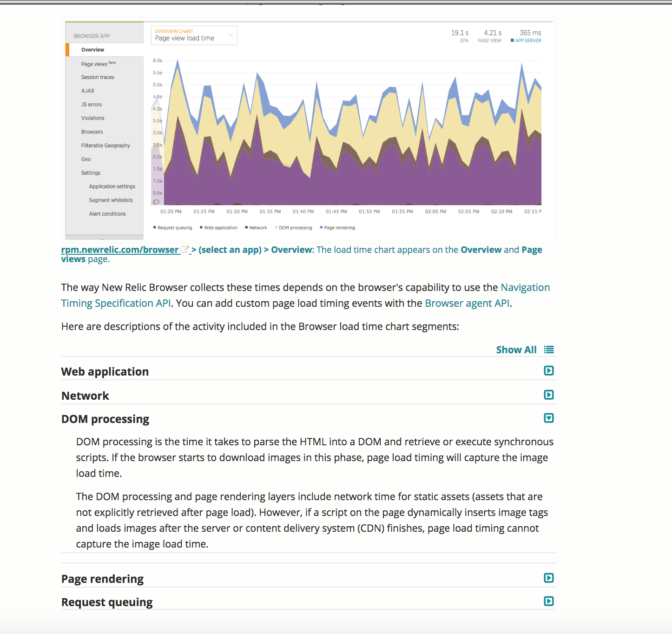
Task: Click the Request queuing legend dot
Action: [x=155, y=227]
